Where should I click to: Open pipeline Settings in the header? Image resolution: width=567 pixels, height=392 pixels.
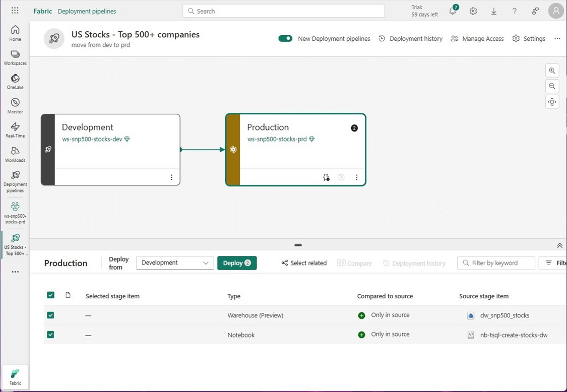click(529, 39)
